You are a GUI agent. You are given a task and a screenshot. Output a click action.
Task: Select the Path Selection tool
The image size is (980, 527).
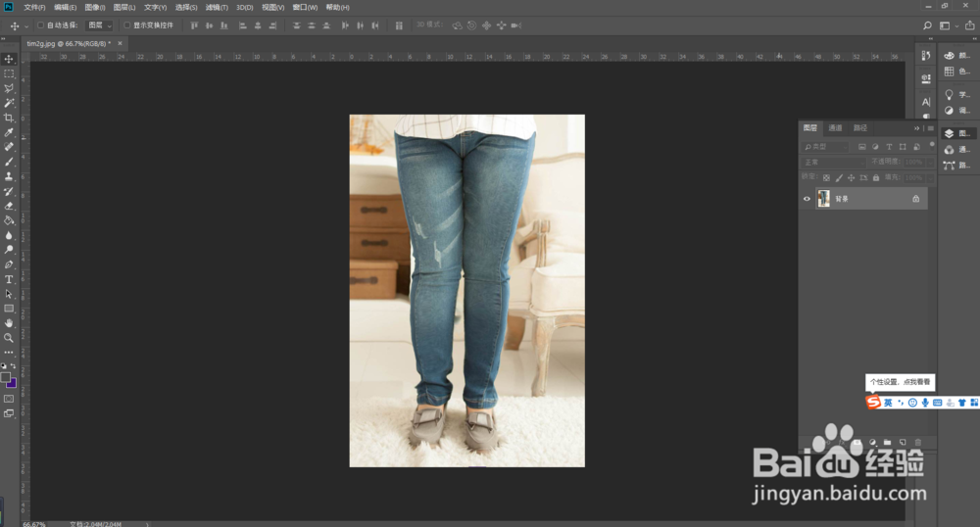9,294
